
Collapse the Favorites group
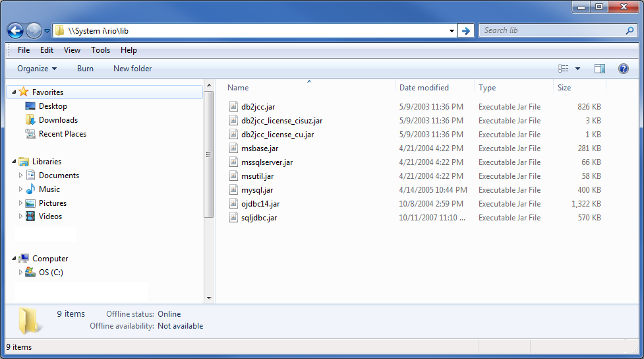point(15,92)
